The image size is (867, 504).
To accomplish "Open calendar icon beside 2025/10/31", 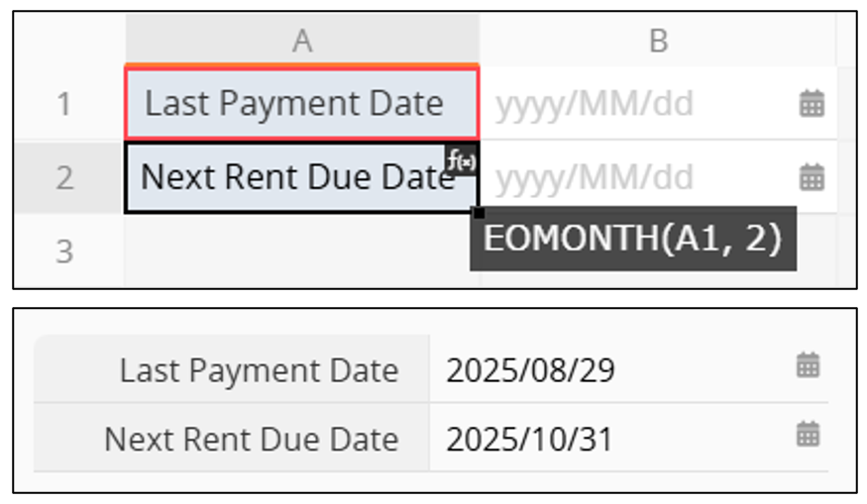I will tap(809, 434).
